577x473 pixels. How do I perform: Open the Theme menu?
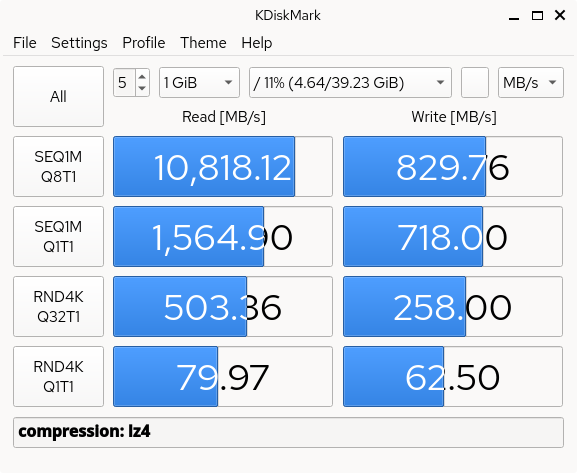(203, 43)
